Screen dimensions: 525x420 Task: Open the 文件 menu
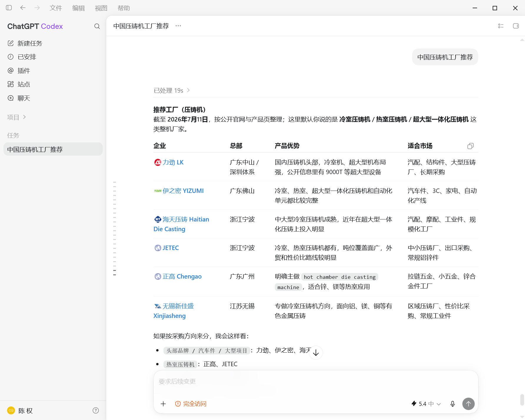[x=56, y=8]
